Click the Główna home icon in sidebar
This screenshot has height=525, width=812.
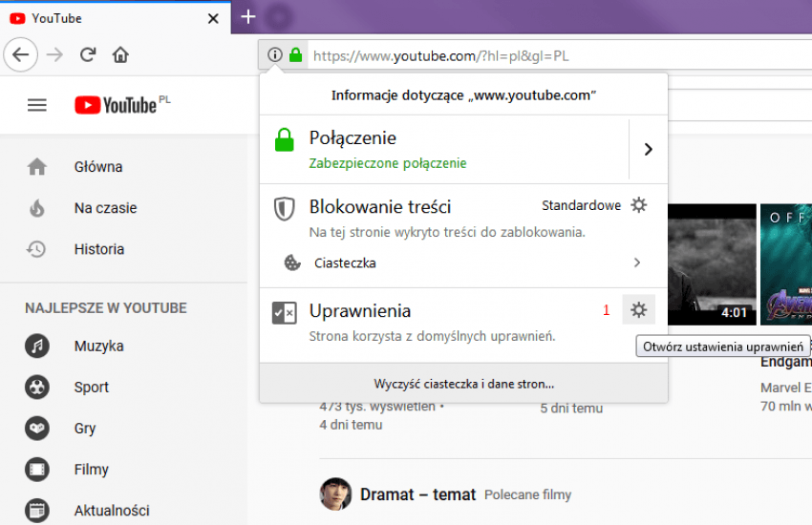pos(36,166)
